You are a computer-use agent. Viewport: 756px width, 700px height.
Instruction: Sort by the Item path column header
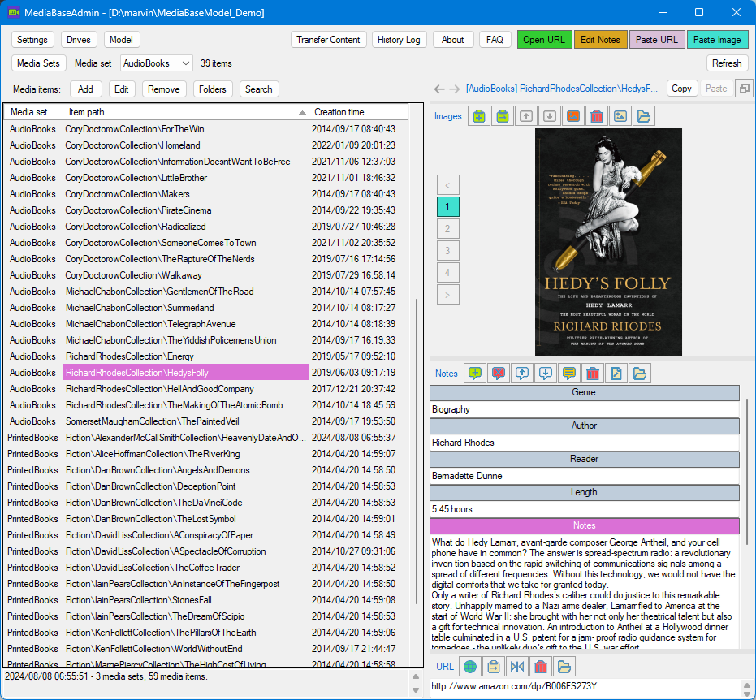click(x=186, y=112)
